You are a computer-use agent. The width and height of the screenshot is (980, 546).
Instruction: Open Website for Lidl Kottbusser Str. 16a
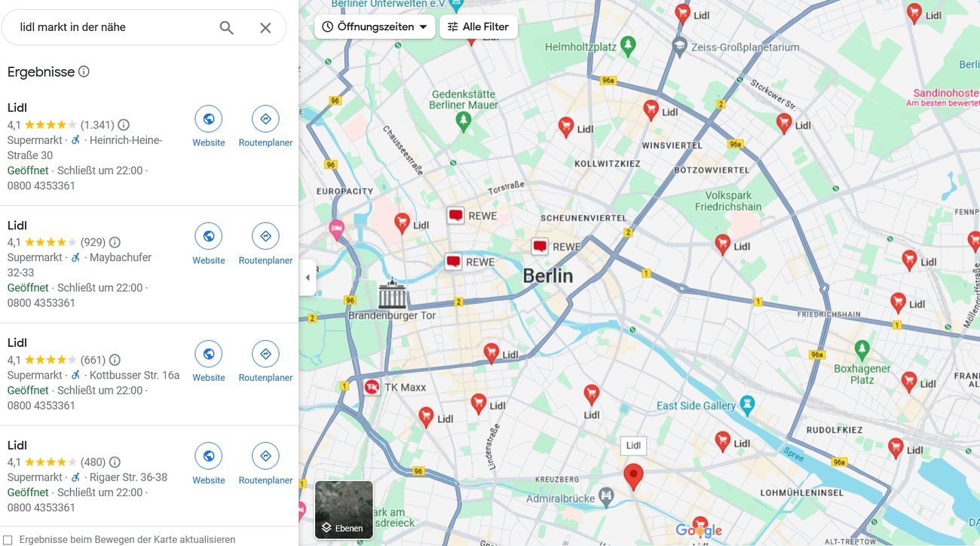pyautogui.click(x=209, y=361)
